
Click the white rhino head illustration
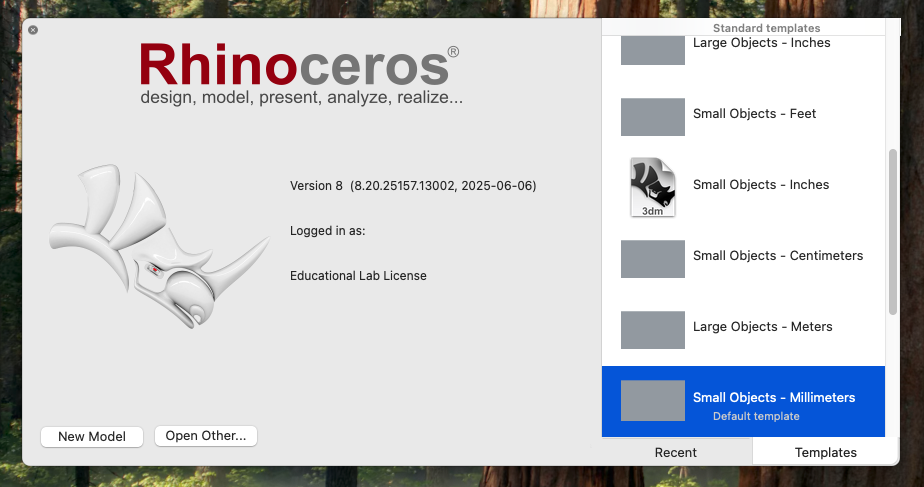(x=159, y=246)
